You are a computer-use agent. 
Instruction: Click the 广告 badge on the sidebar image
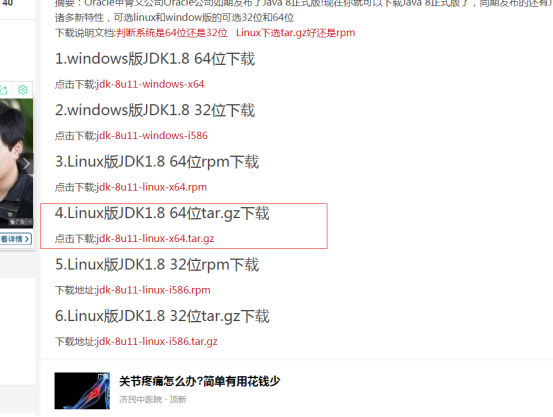[18, 222]
